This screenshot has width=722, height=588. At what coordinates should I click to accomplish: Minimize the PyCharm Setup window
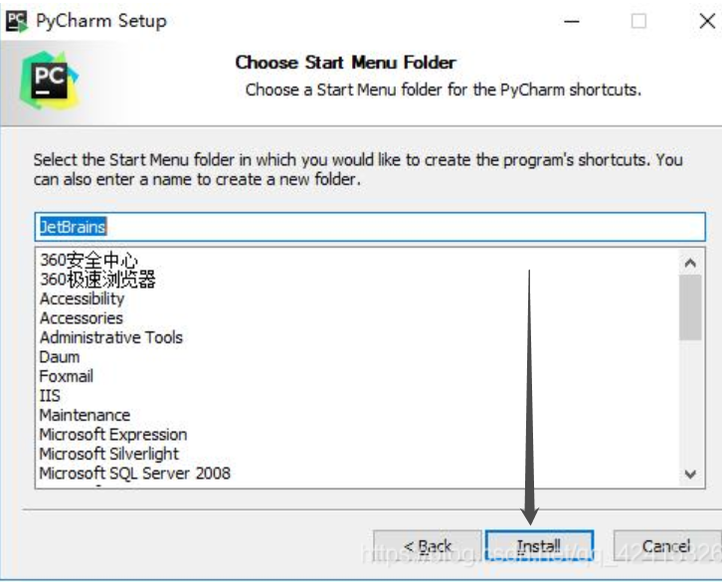pyautogui.click(x=572, y=21)
